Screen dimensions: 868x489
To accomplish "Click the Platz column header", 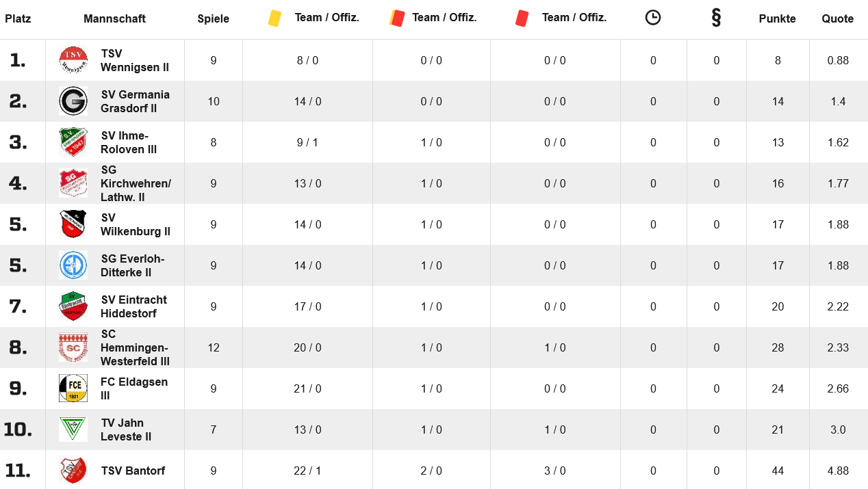I will coord(18,18).
